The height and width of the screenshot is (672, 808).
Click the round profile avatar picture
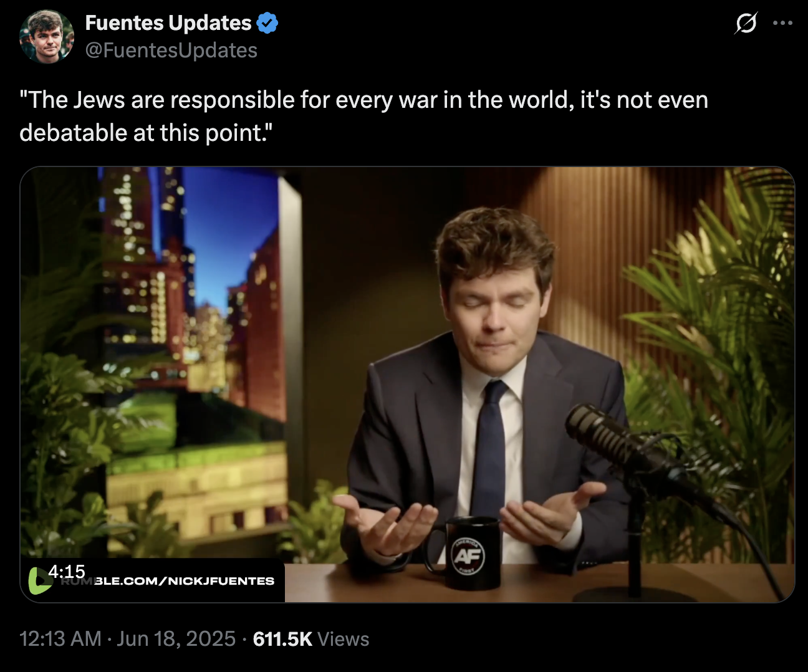pos(47,36)
